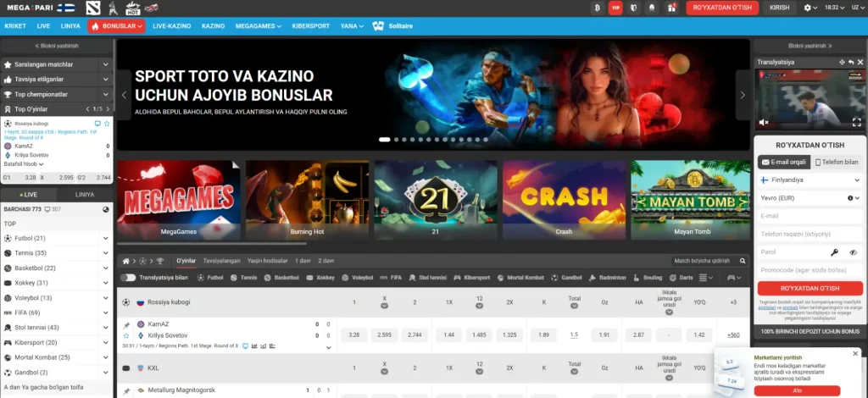The image size is (868, 398).
Task: Switch to Telefon bilan registration option
Action: pos(837,162)
